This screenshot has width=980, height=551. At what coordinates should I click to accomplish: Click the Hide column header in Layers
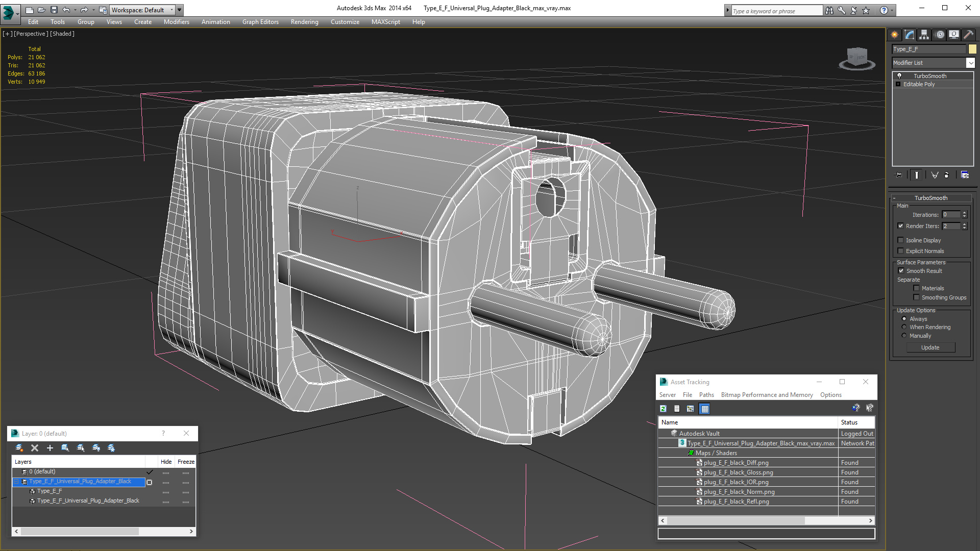click(166, 462)
